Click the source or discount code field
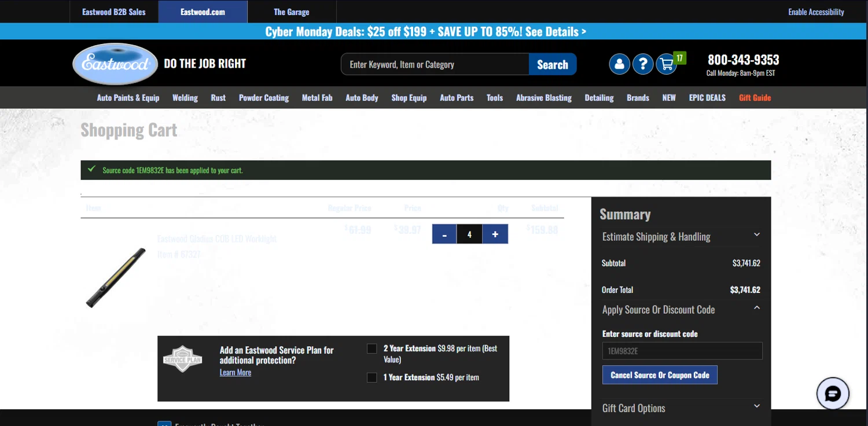Image resolution: width=868 pixels, height=426 pixels. (x=682, y=351)
